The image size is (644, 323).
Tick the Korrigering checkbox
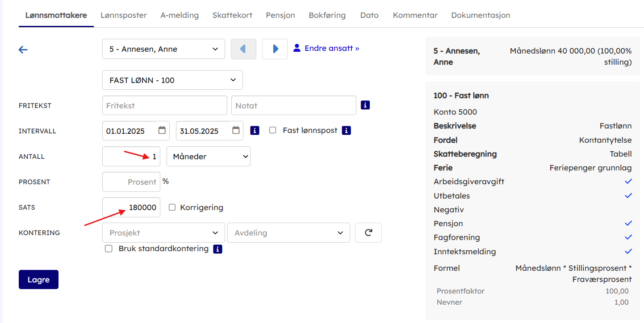[172, 207]
